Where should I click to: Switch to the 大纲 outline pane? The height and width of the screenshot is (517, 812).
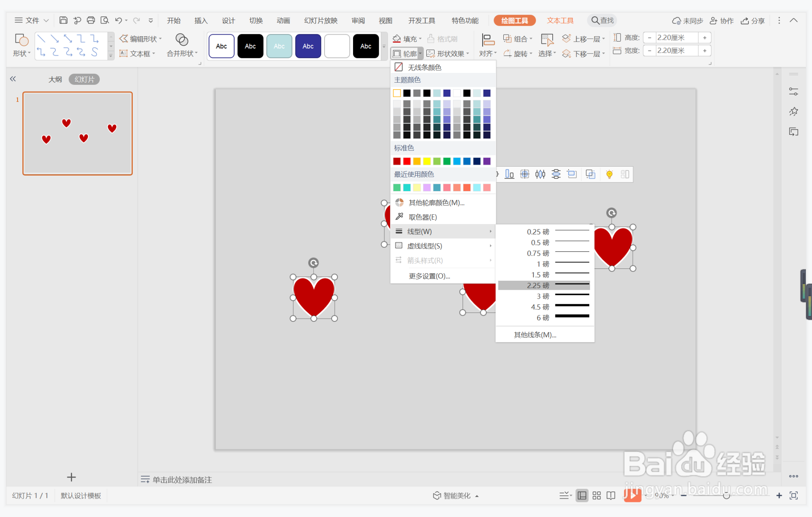(55, 79)
